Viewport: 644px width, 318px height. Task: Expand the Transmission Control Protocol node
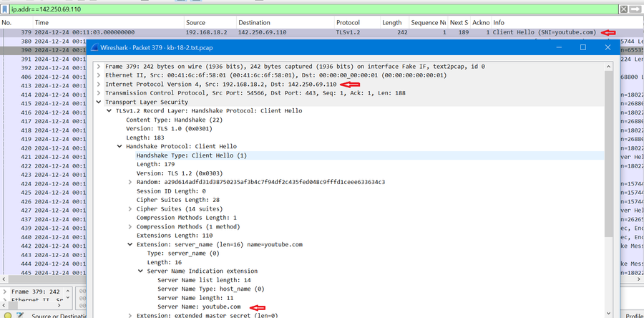click(x=99, y=93)
